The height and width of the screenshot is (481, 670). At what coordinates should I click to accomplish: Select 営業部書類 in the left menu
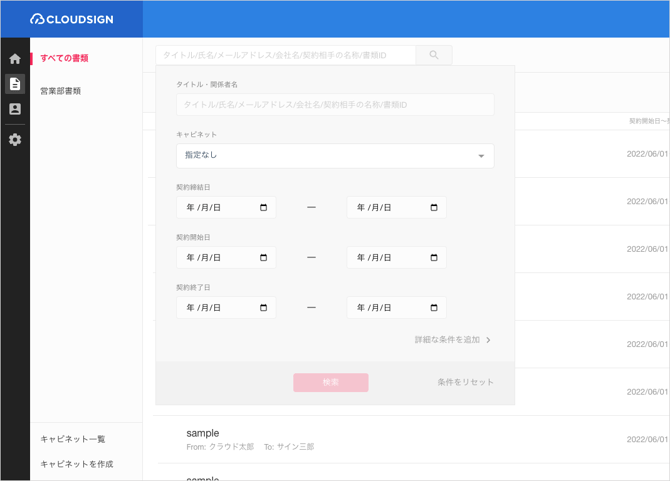[60, 91]
